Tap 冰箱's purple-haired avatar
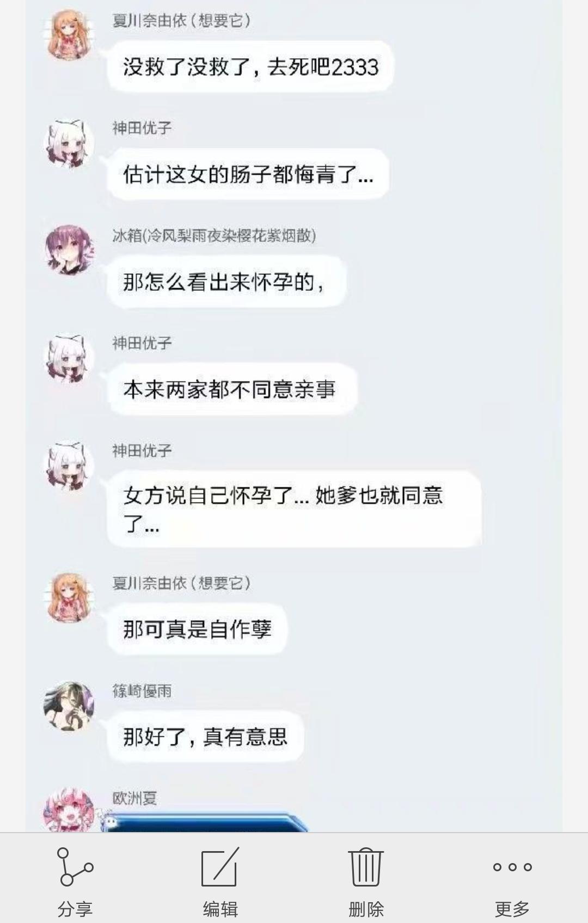The width and height of the screenshot is (588, 923). pos(69,250)
